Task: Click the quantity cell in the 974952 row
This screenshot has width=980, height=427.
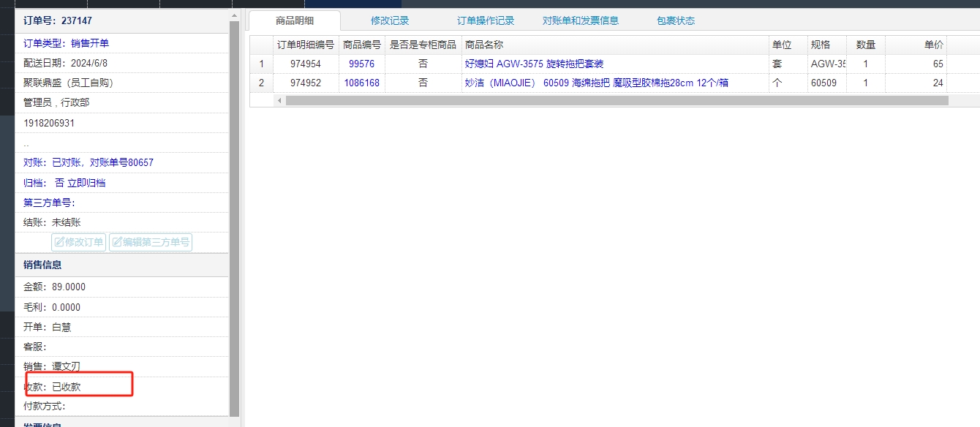Action: click(x=866, y=83)
